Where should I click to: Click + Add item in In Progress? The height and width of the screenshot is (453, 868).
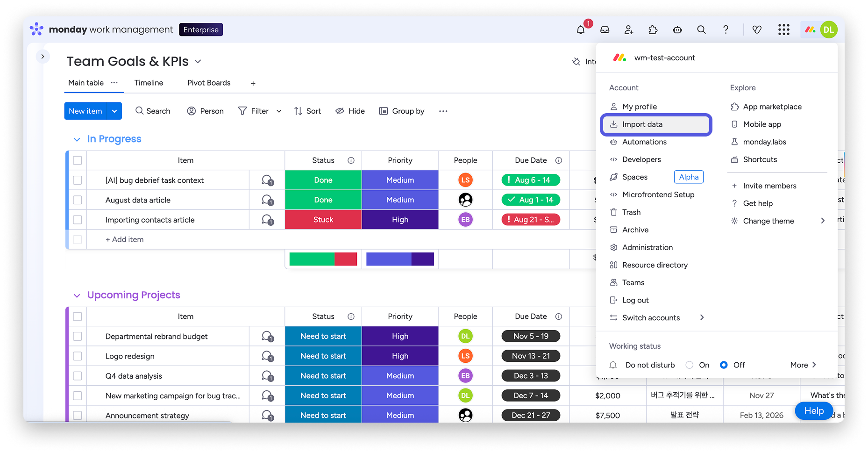click(125, 239)
